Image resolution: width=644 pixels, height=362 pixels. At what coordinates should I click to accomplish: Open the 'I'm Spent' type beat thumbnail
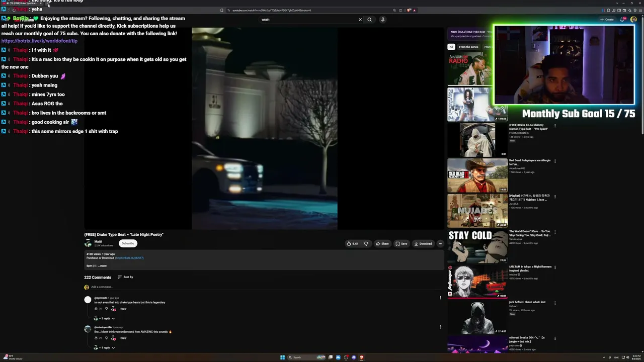coord(477,140)
